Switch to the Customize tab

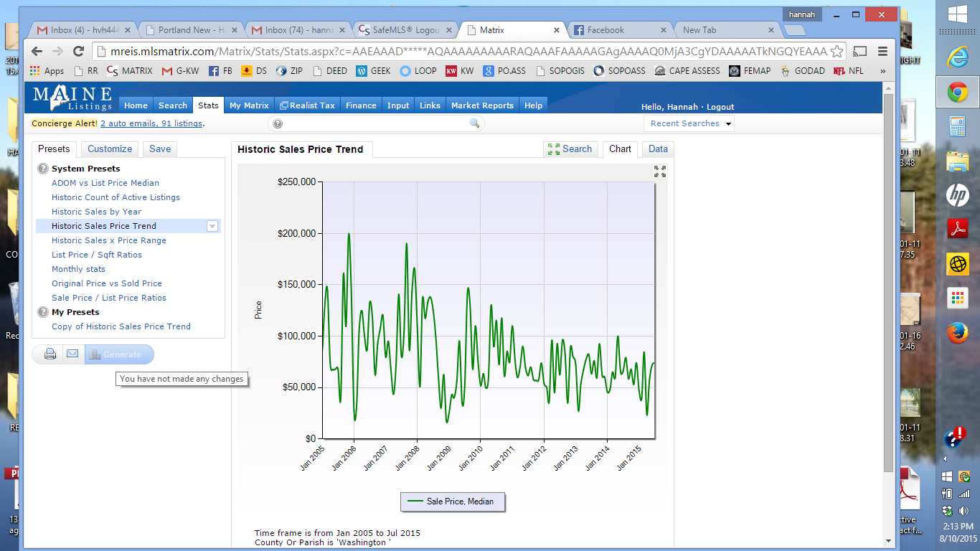click(110, 149)
